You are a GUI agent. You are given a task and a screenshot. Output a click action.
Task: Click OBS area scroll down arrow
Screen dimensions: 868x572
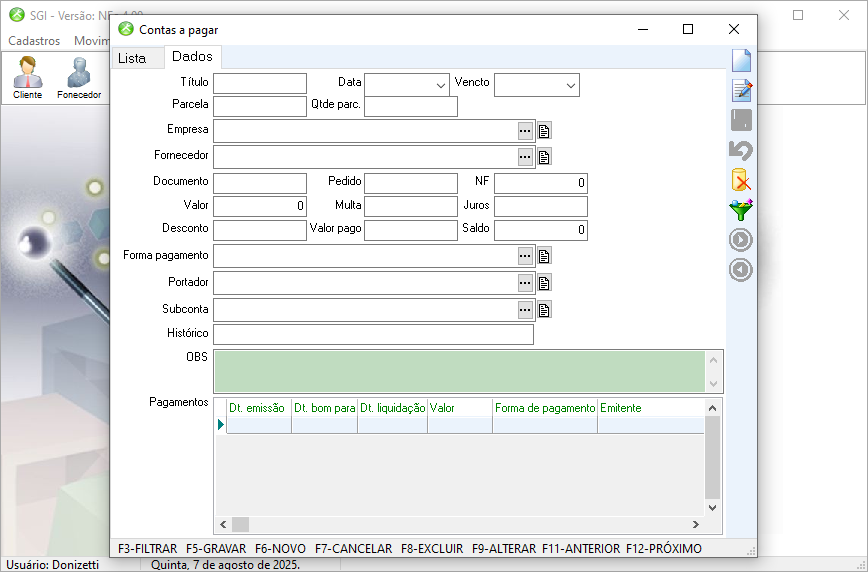click(x=714, y=384)
